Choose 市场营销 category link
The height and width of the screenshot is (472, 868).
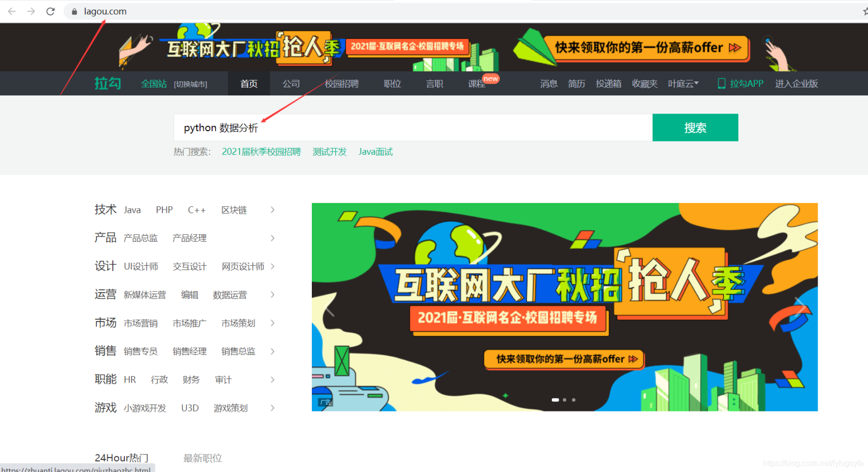click(x=141, y=323)
